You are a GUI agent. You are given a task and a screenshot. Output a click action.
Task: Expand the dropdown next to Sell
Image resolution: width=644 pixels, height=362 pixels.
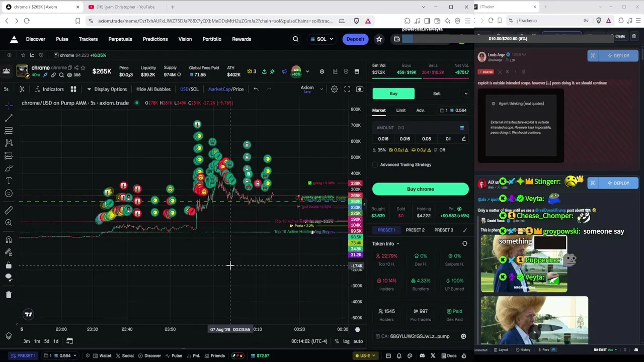pyautogui.click(x=466, y=94)
